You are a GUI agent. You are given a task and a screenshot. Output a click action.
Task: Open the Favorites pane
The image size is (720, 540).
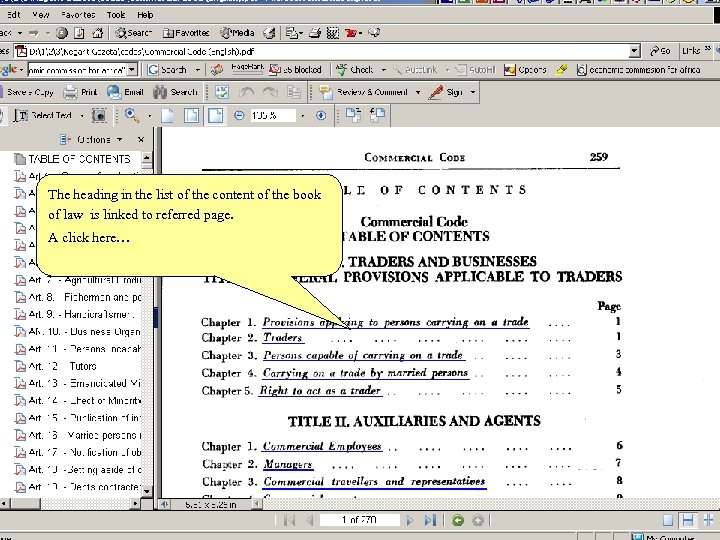tap(186, 33)
